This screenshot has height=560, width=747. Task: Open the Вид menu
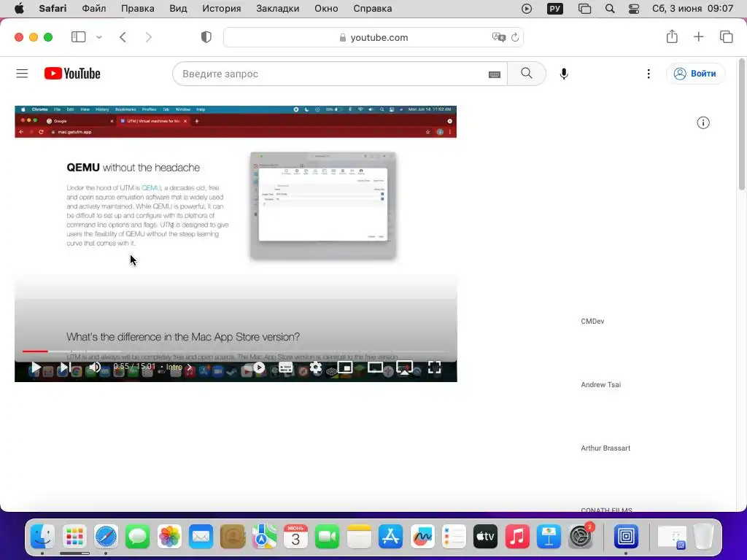178,9
